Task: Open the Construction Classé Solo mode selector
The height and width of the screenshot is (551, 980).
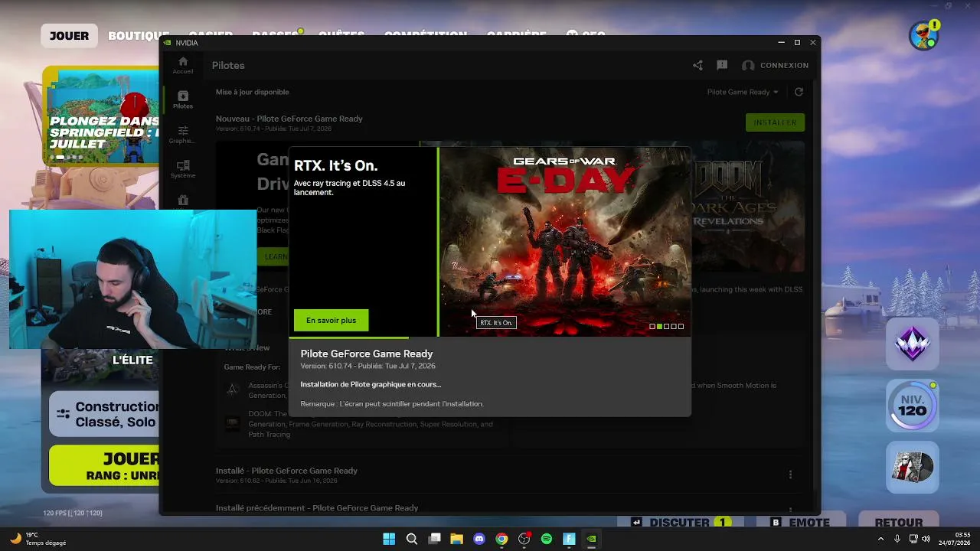Action: (105, 415)
